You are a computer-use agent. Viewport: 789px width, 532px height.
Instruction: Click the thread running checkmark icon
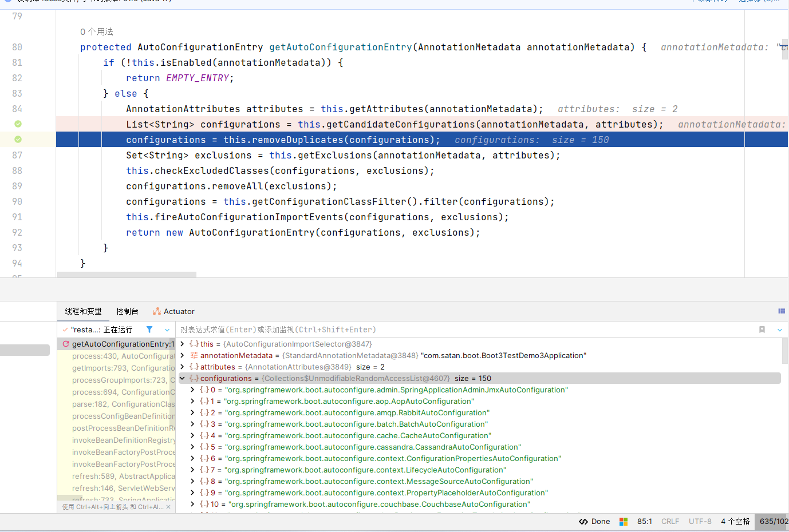(65, 329)
